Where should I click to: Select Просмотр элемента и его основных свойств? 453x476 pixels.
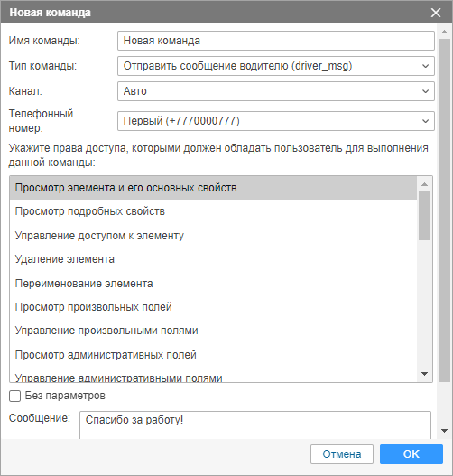213,188
